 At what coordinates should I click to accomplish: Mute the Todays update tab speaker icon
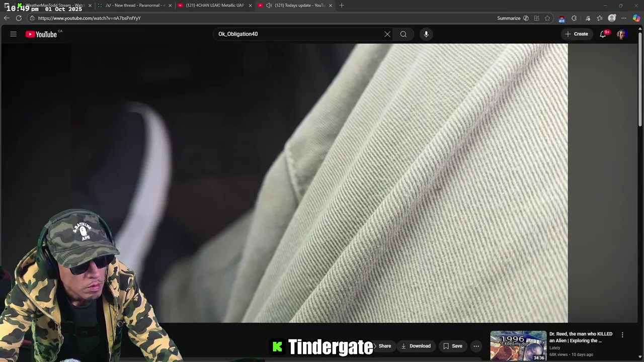269,6
